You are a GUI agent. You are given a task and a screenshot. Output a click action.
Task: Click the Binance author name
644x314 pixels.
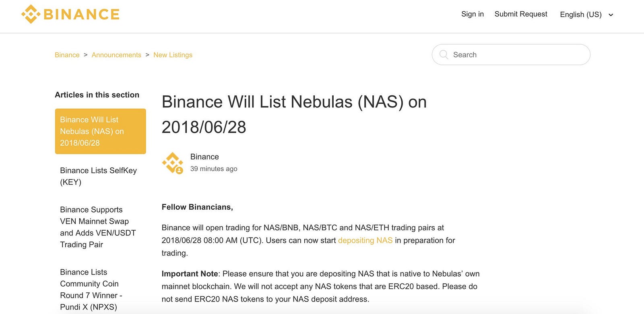(x=204, y=157)
